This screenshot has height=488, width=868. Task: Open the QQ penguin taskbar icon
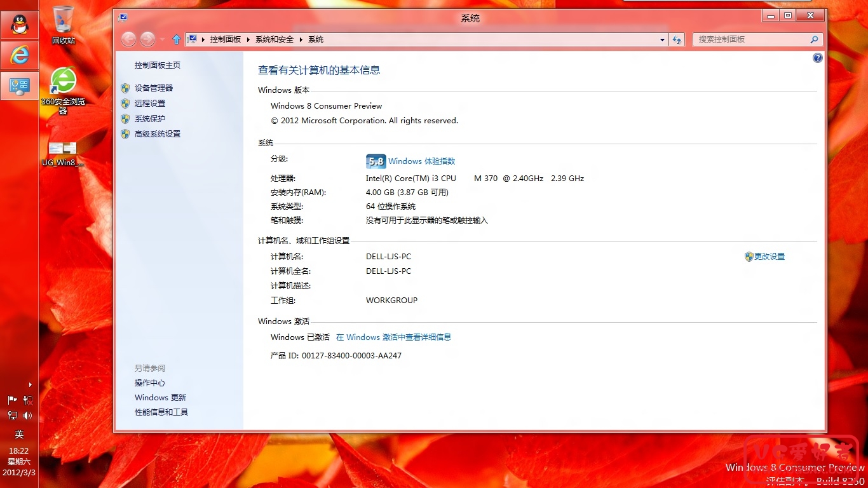19,25
